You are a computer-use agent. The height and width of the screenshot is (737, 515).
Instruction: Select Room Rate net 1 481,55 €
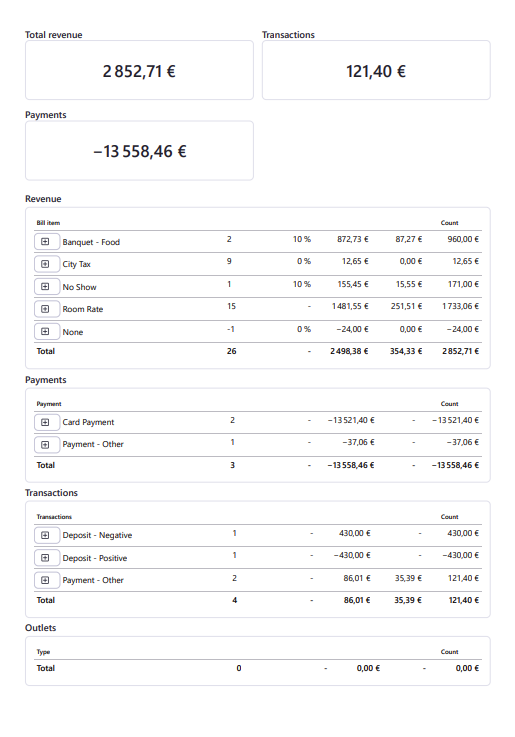click(x=350, y=306)
